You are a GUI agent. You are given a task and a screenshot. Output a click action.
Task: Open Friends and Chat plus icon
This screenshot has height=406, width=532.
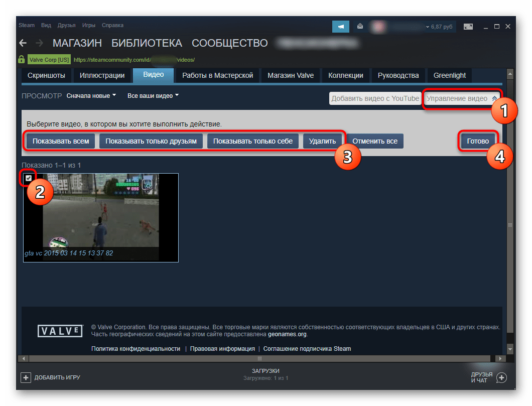coord(501,377)
